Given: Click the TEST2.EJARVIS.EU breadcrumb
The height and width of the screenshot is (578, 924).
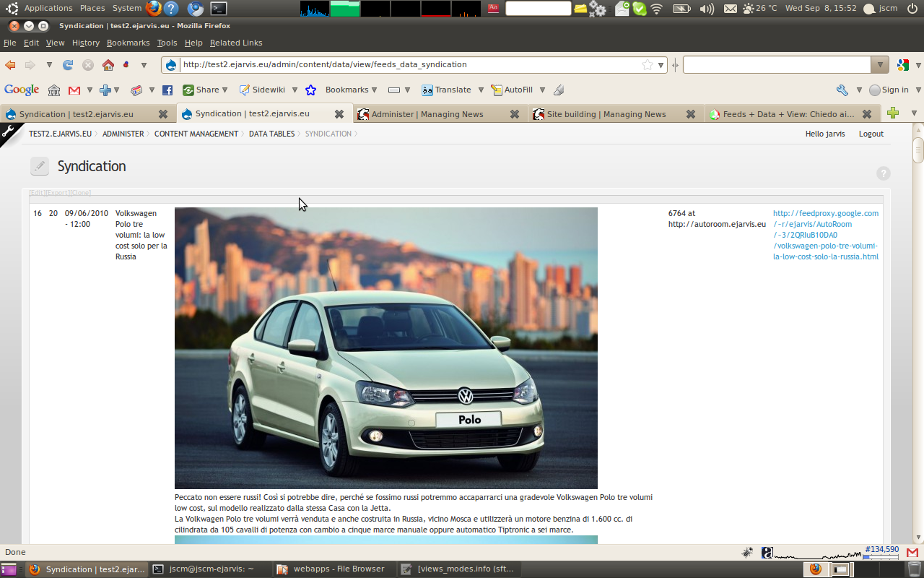Looking at the screenshot, I should 60,134.
